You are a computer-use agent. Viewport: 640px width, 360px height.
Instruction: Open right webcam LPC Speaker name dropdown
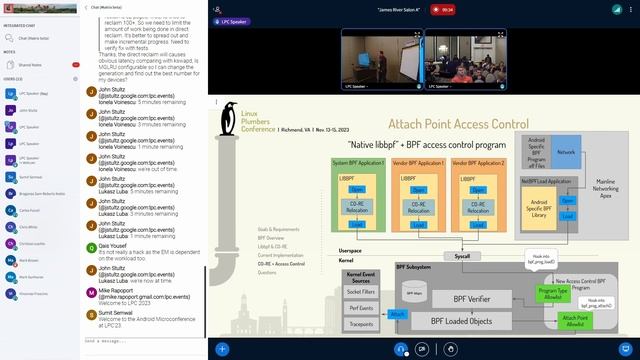pyautogui.click(x=440, y=87)
